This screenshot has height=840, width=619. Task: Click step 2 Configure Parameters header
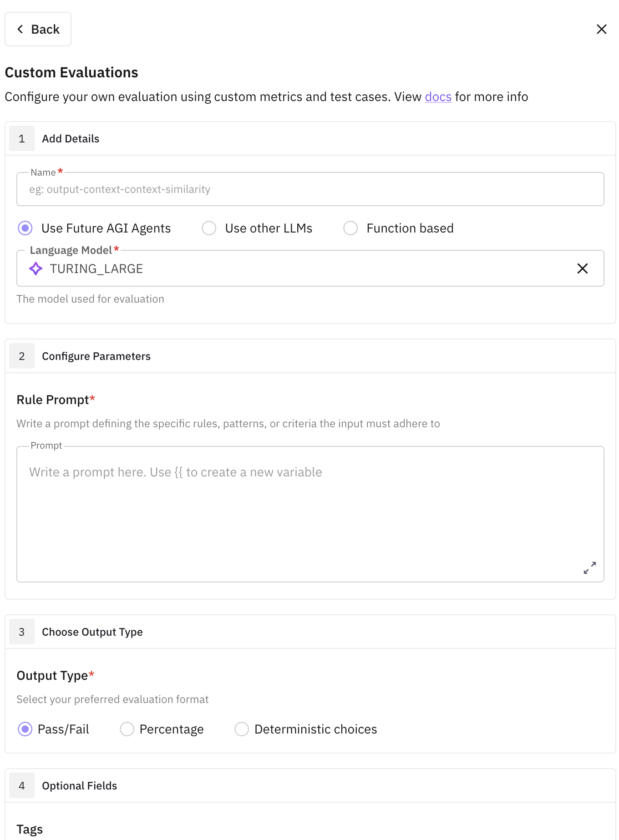[96, 356]
